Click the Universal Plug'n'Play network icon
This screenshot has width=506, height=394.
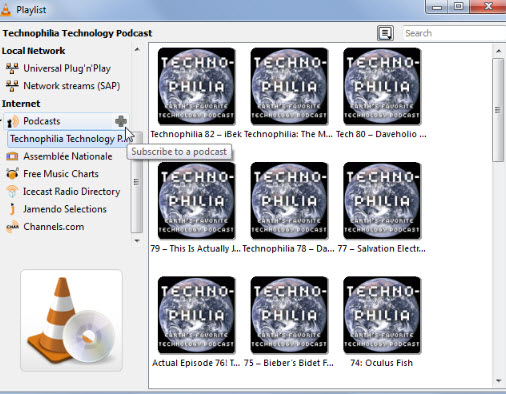pyautogui.click(x=12, y=68)
